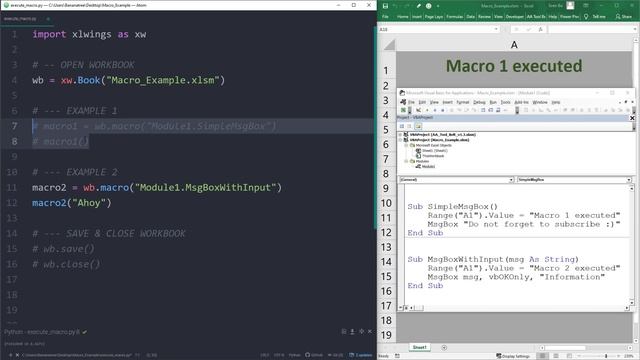
Task: Click Display Settings in Excel status bar
Action: [512, 356]
